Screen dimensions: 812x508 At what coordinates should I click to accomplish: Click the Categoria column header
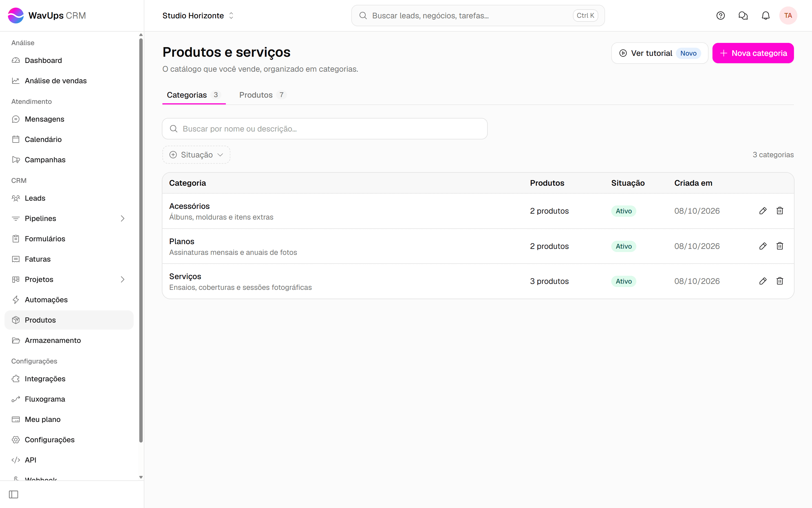(187, 183)
